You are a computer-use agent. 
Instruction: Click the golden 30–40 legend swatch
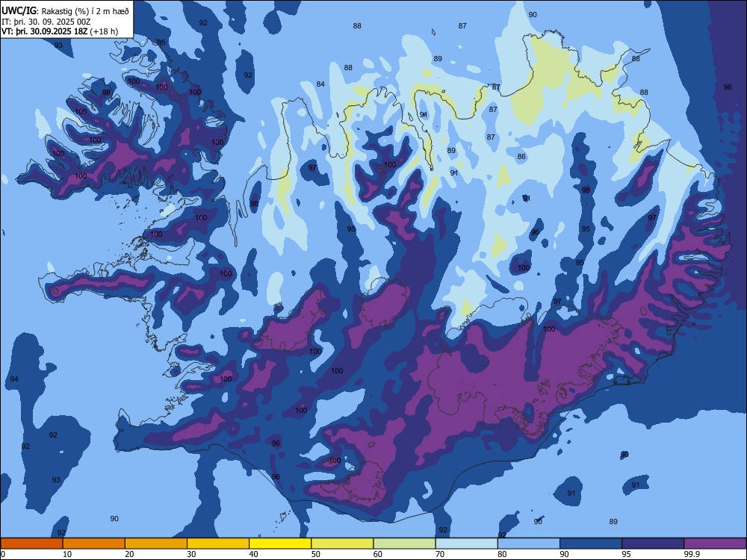click(x=218, y=544)
